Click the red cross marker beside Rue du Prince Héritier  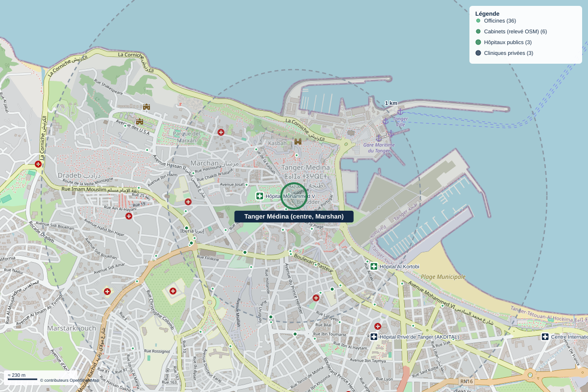click(316, 298)
